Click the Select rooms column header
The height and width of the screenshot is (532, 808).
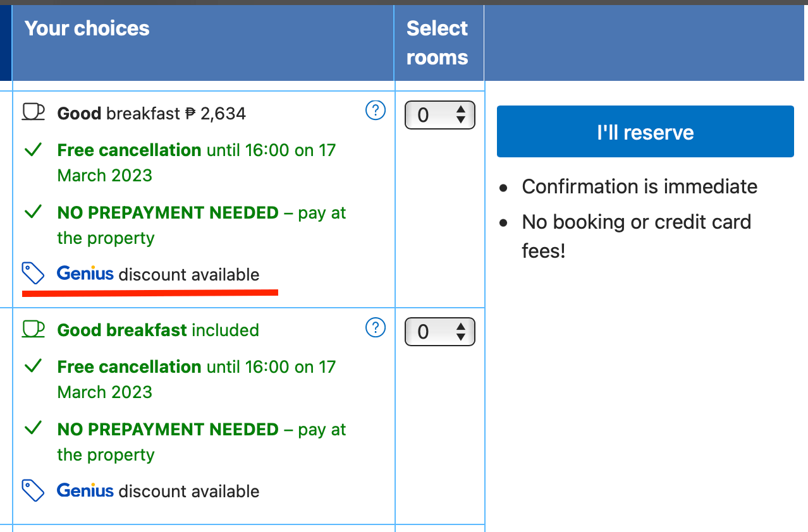click(x=438, y=43)
